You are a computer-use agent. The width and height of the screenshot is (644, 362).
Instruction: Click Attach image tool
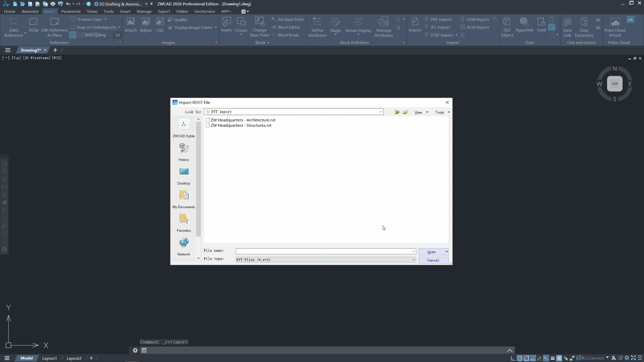(131, 25)
